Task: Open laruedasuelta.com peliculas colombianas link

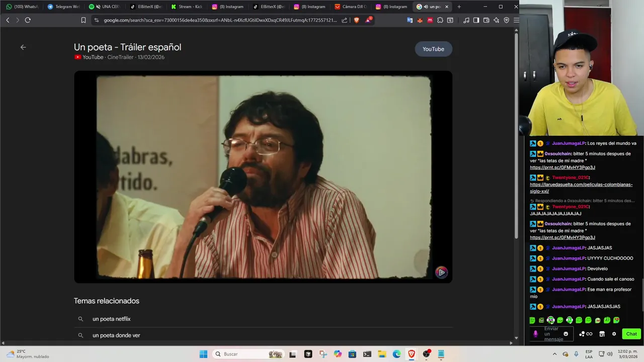Action: 581,188
